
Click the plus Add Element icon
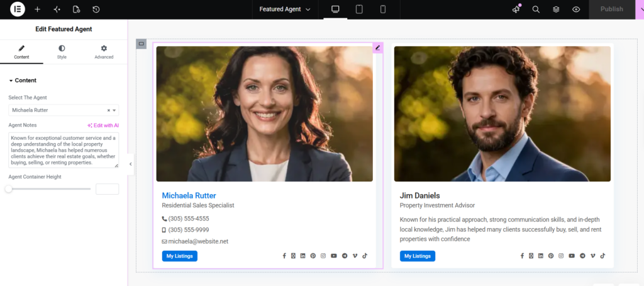pos(37,9)
